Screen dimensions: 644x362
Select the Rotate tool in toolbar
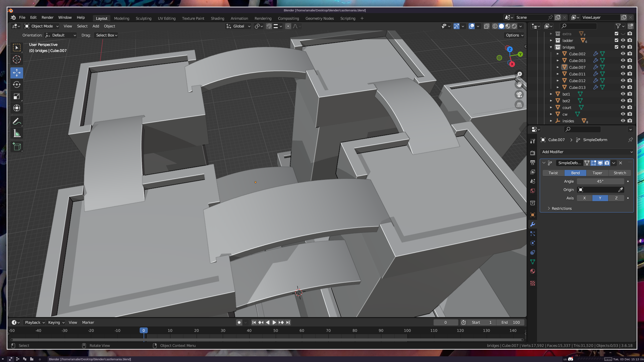click(17, 84)
